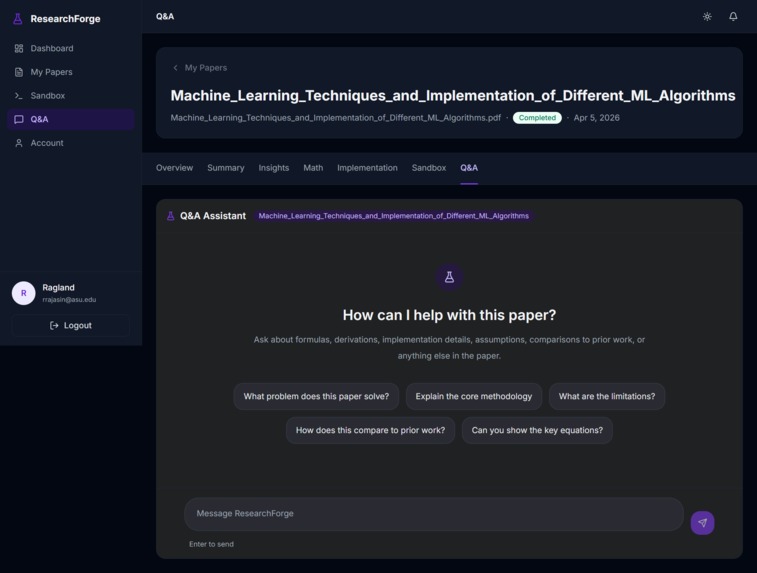Image resolution: width=757 pixels, height=573 pixels.
Task: Switch to the Implementation tab
Action: coord(367,168)
